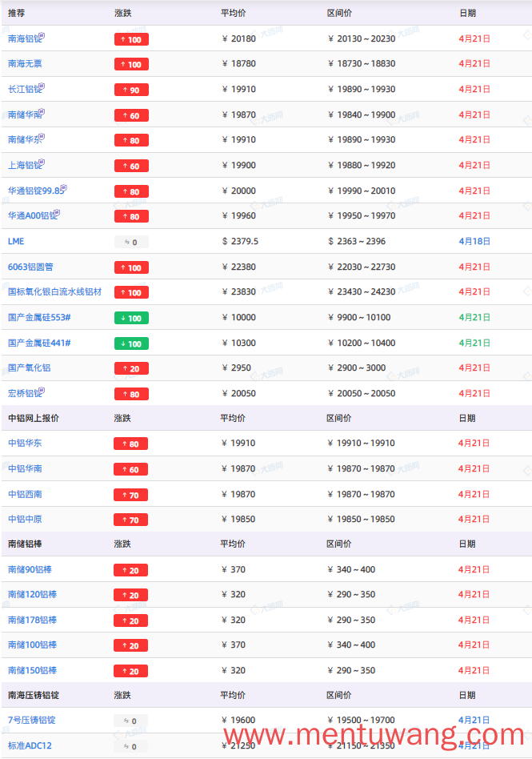Screen dimensions: 532x759
Task: Open the 国产金属硅441# link
Action: [x=39, y=343]
